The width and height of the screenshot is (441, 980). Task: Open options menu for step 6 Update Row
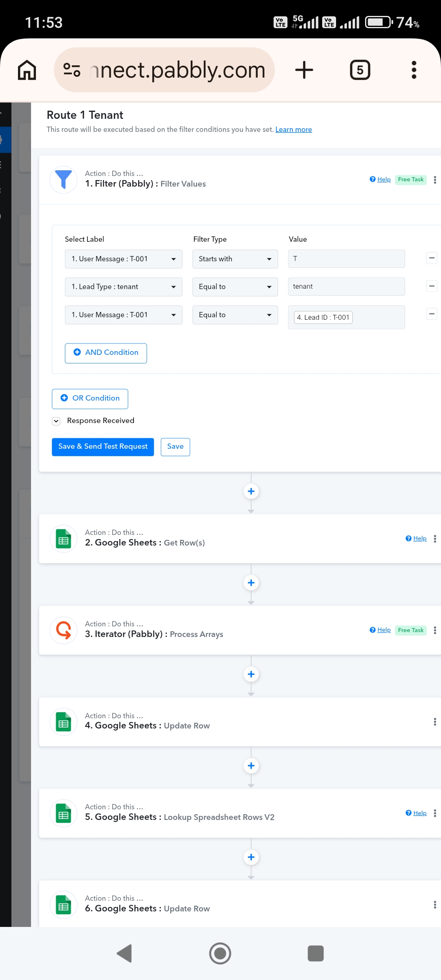point(435,904)
